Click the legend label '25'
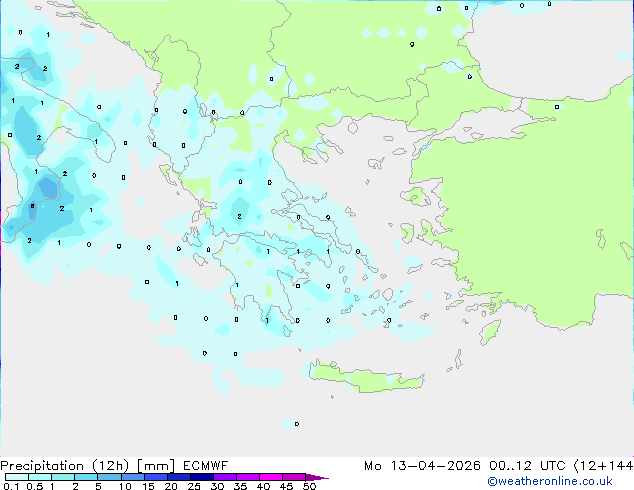This screenshot has height=490, width=634. point(194,486)
